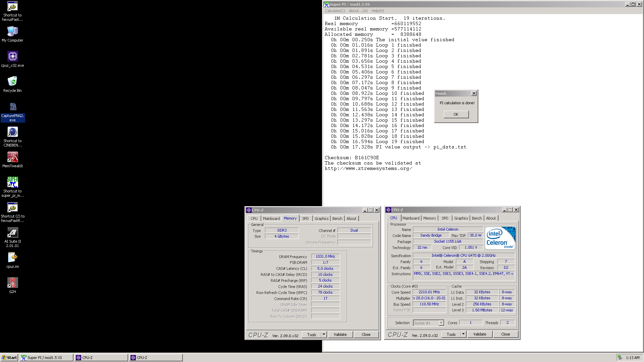Switch to Mainboard tab in left CPU-Z
The width and height of the screenshot is (644, 362).
tap(271, 219)
